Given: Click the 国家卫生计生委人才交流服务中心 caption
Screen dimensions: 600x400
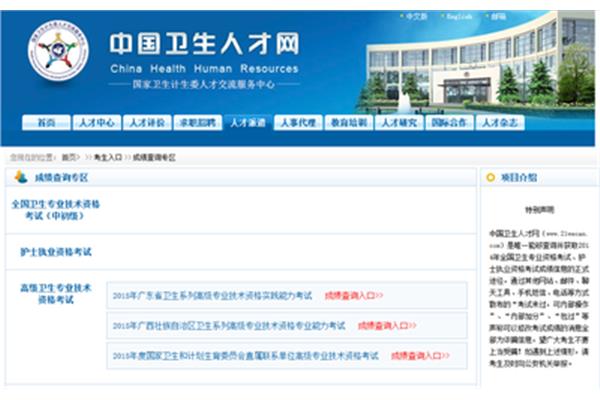Looking at the screenshot, I should (204, 85).
